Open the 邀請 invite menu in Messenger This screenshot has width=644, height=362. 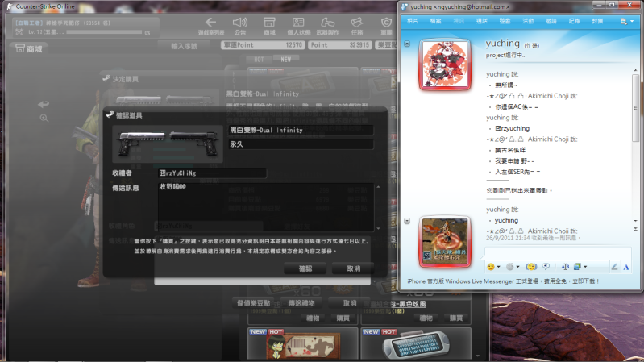(x=551, y=21)
